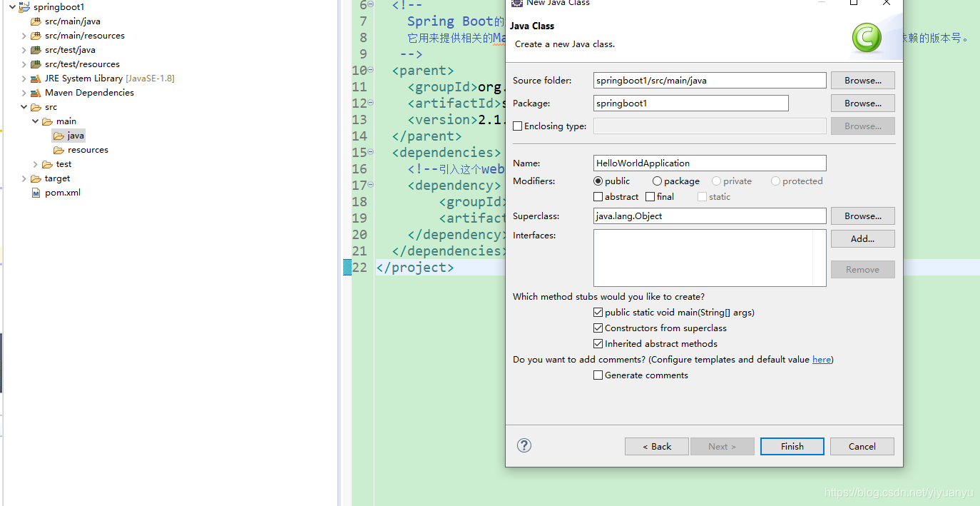Click the src/test/java folder icon
980x506 pixels.
(x=36, y=50)
